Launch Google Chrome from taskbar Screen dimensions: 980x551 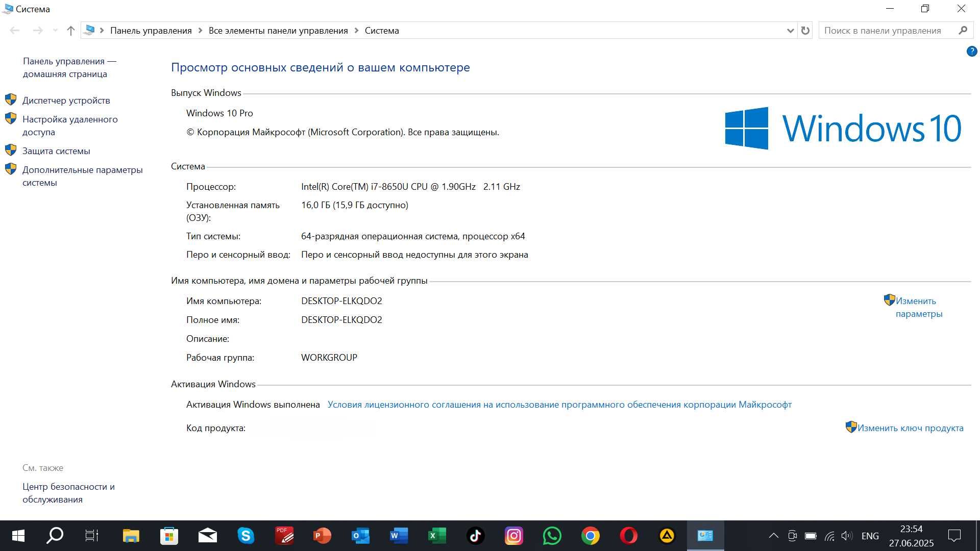590,536
